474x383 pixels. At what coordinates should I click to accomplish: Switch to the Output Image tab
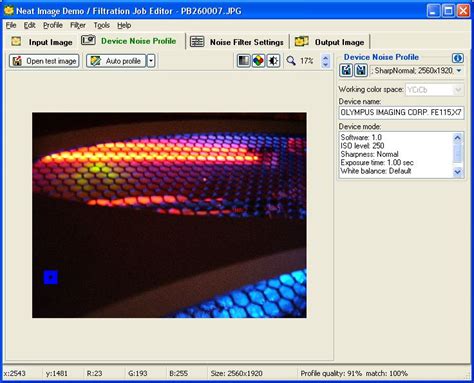[330, 42]
